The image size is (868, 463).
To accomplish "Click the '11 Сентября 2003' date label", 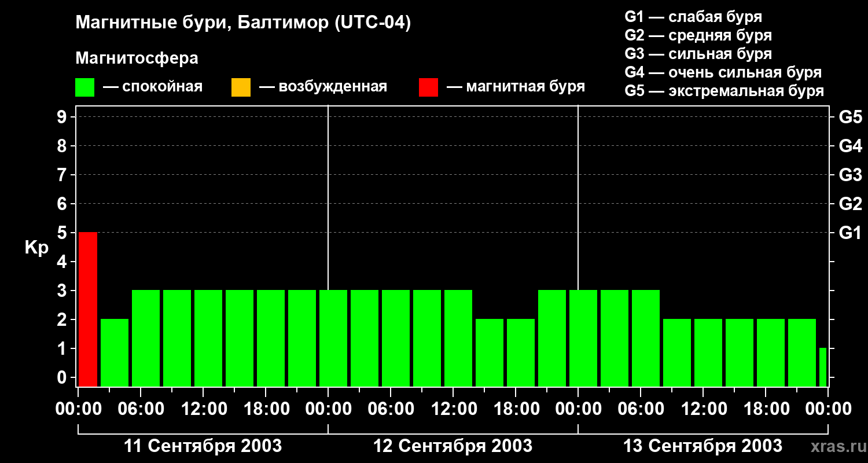I will (203, 446).
